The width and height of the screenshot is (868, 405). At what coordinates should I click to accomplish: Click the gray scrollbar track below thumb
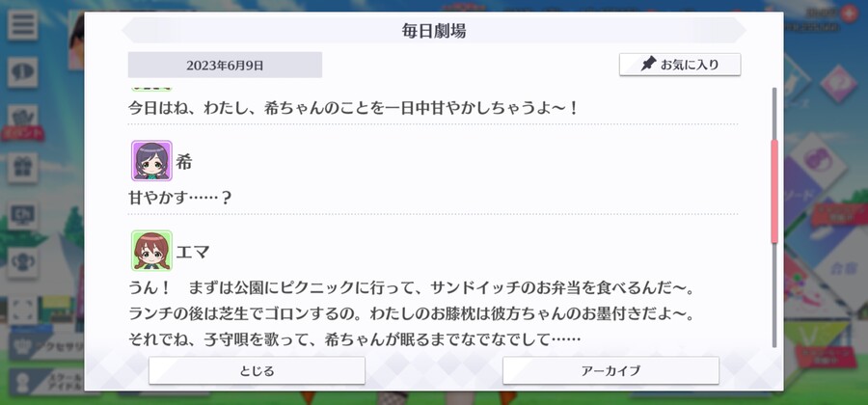point(774,295)
